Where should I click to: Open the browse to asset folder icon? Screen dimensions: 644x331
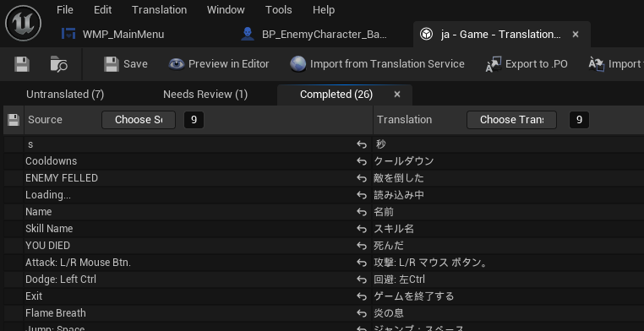[58, 64]
